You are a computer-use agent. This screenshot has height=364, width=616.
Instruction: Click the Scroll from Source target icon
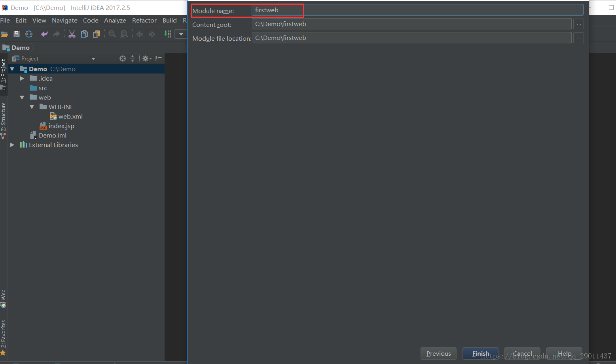[123, 58]
